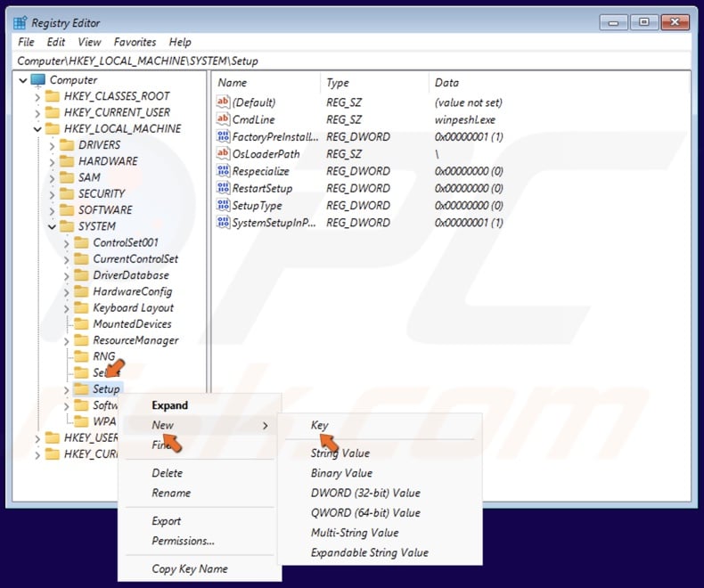704x588 pixels.
Task: Click the MountedDevices folder icon
Action: point(81,323)
